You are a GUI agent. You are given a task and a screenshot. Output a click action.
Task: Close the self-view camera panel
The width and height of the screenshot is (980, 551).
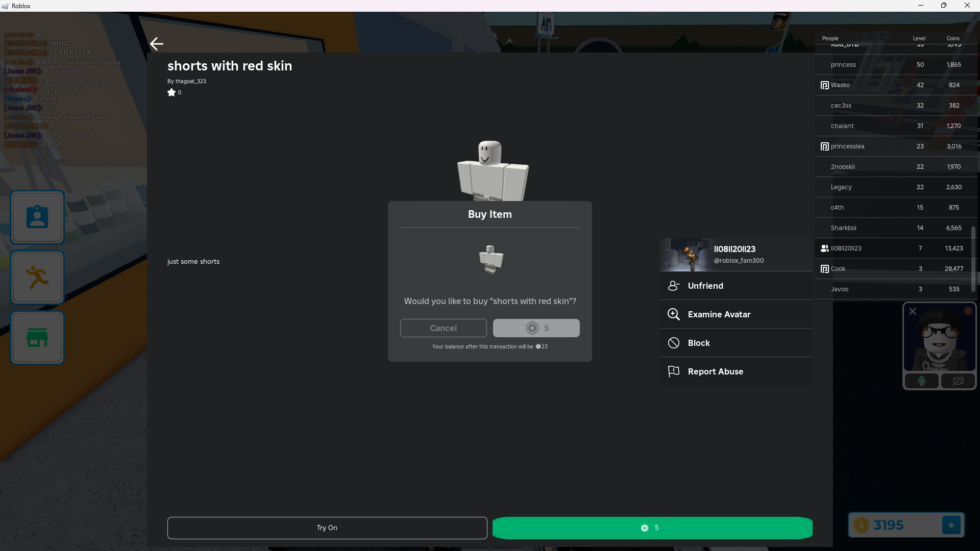(913, 311)
